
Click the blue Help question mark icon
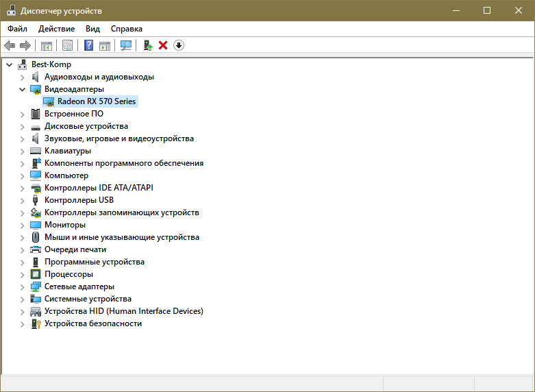[x=88, y=45]
